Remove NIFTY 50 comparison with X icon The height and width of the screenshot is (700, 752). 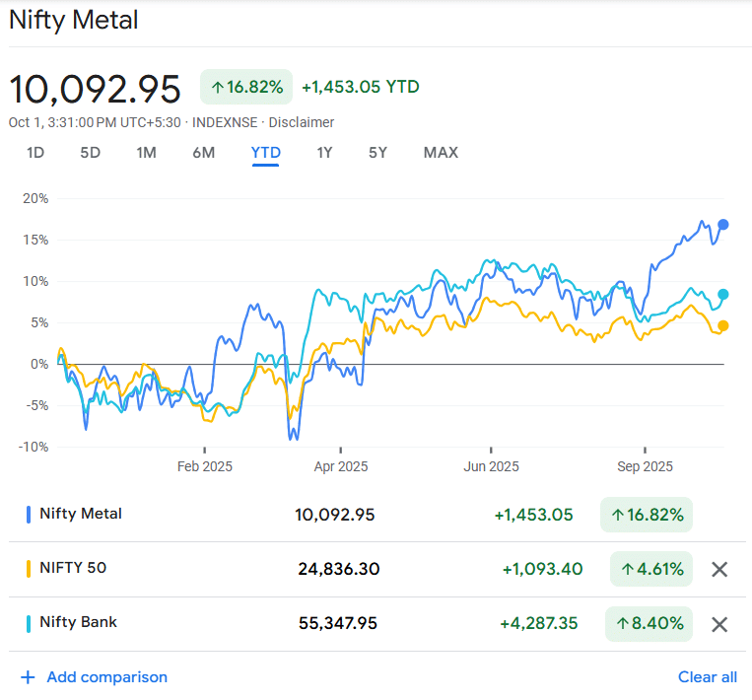pos(719,569)
